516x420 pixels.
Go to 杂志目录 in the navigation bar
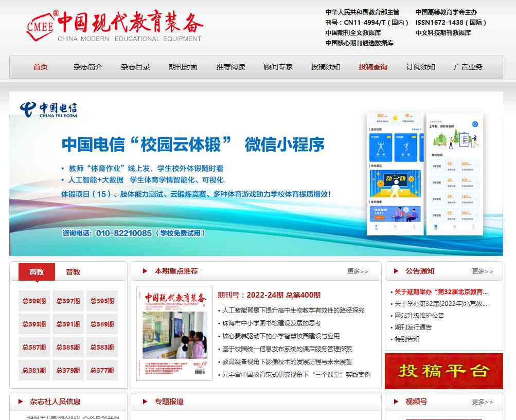point(135,67)
